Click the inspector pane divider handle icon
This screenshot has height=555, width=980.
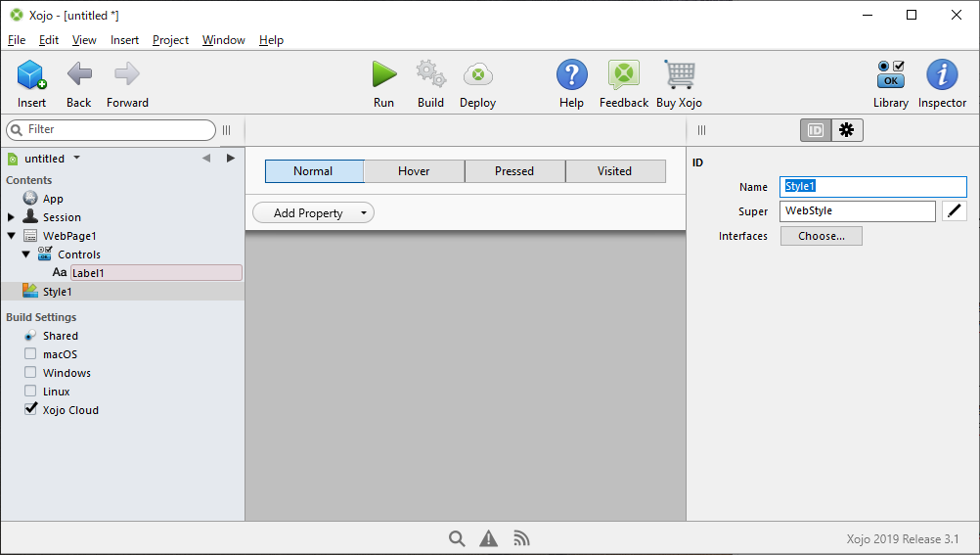(x=702, y=130)
